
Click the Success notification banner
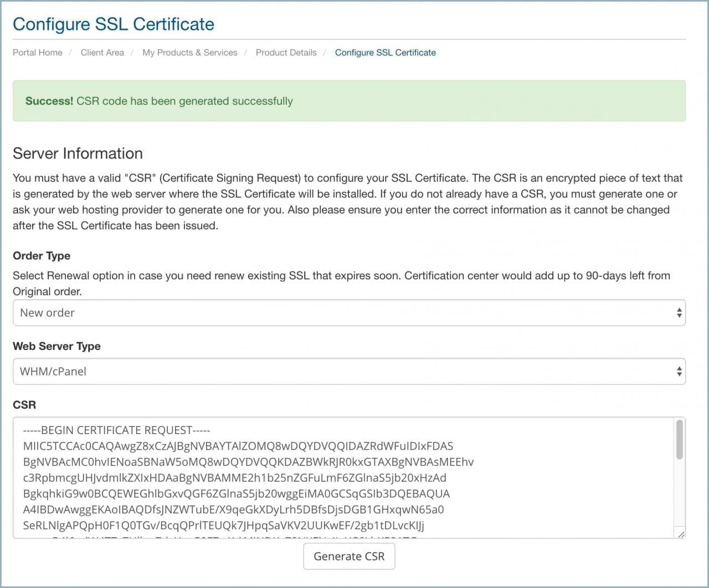tap(349, 101)
